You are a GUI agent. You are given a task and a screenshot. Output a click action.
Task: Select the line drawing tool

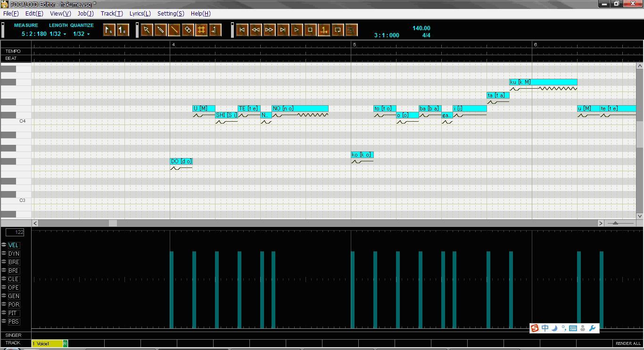tap(174, 30)
